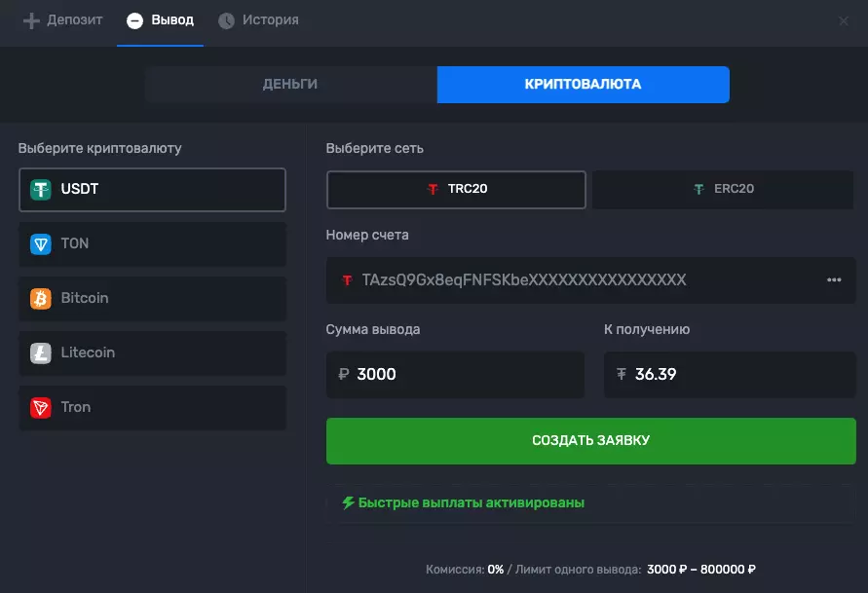Screen dimensions: 868x593
Task: Switch to КРИПТОВАЛЮТА withdrawal mode
Action: coord(583,85)
